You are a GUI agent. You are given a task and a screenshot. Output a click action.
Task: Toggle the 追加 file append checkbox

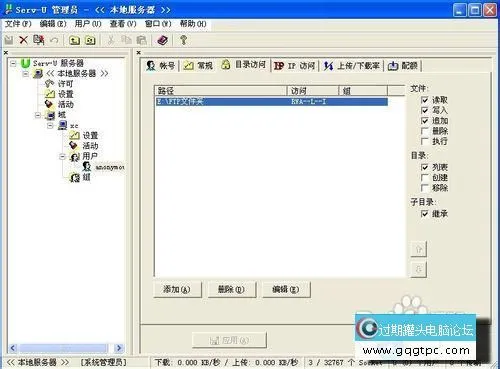click(x=425, y=121)
